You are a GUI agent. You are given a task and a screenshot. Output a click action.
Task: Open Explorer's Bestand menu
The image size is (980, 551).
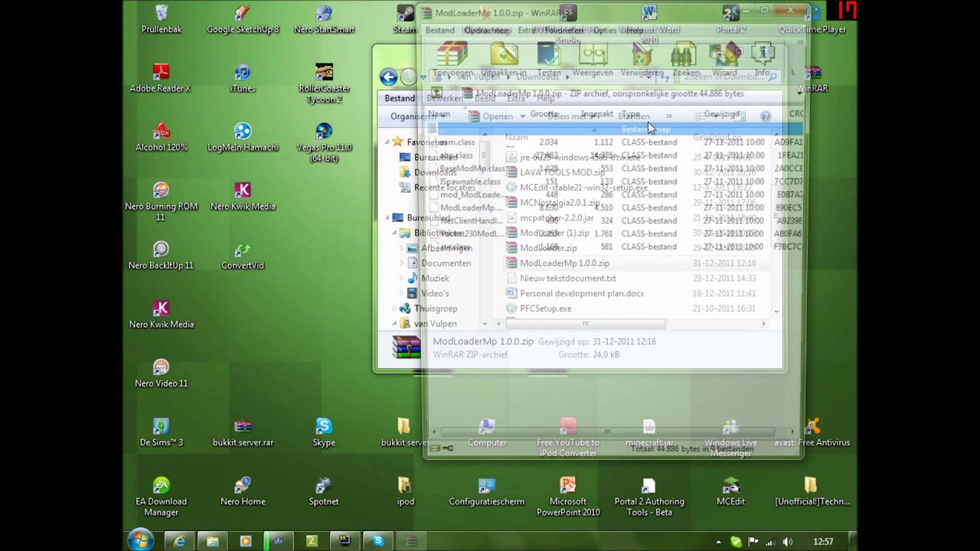point(400,98)
